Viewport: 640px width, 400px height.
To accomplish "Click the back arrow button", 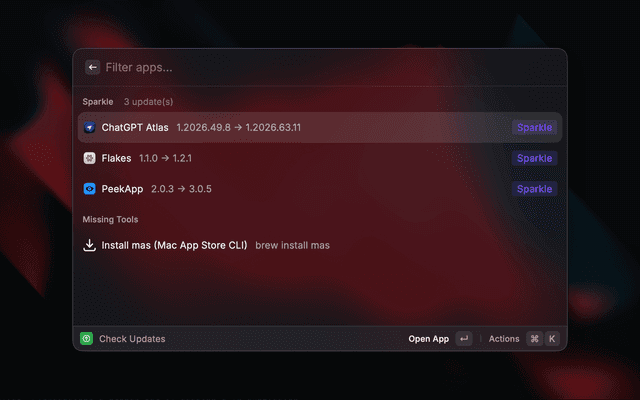I will click(x=93, y=67).
